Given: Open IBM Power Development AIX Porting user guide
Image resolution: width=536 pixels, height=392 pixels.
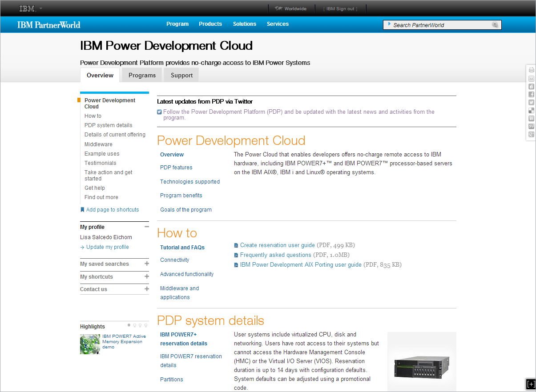Looking at the screenshot, I should [x=301, y=265].
